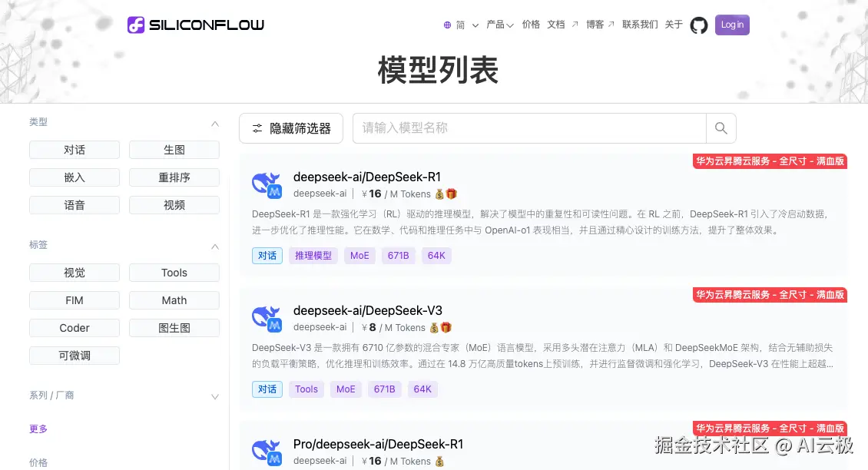868x470 pixels.
Task: Open the 简 language dropdown
Action: coord(467,25)
